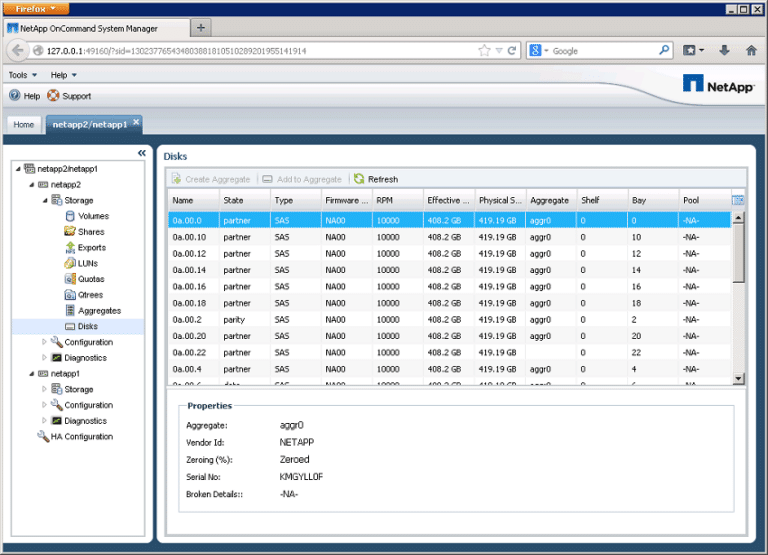Open the column chooser grid icon
The width and height of the screenshot is (768, 555).
738,200
